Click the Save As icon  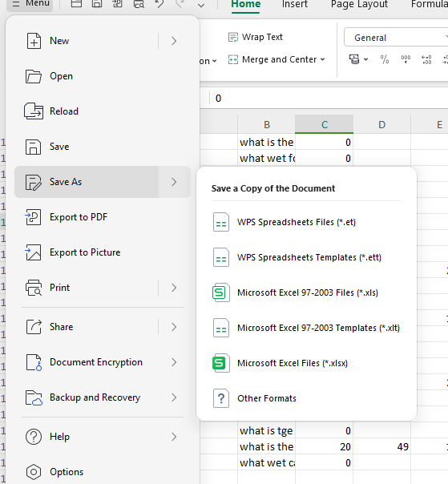pyautogui.click(x=33, y=182)
